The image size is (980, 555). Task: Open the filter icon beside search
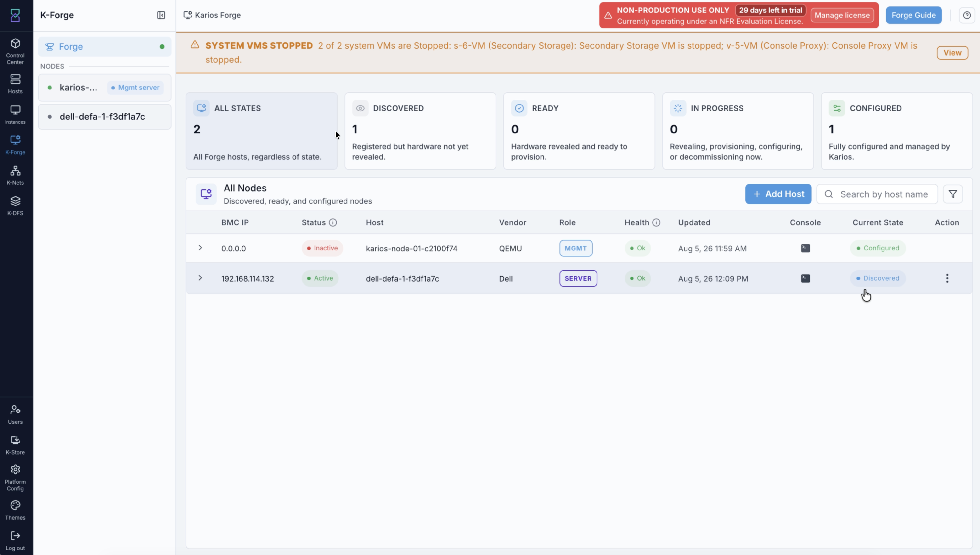pos(952,194)
